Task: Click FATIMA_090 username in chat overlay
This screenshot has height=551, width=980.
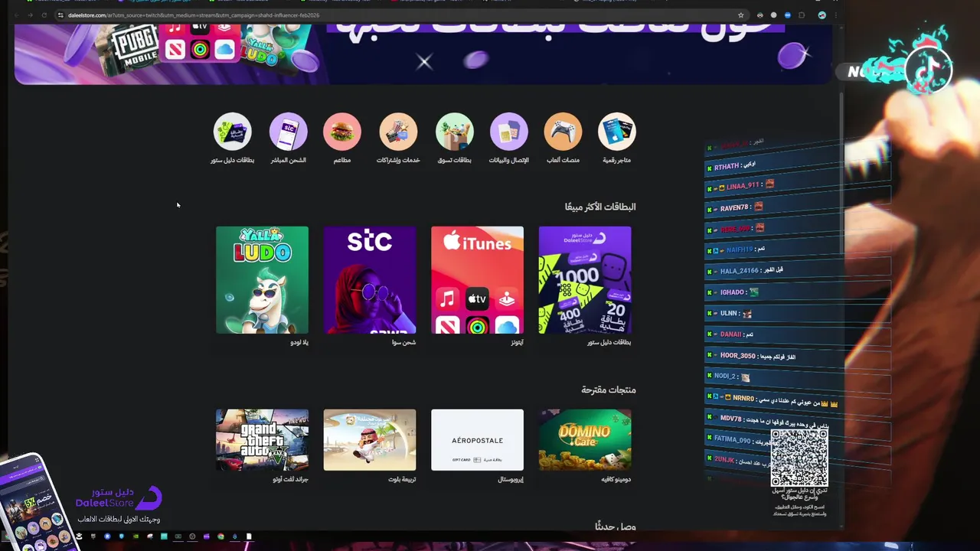Action: coord(733,439)
